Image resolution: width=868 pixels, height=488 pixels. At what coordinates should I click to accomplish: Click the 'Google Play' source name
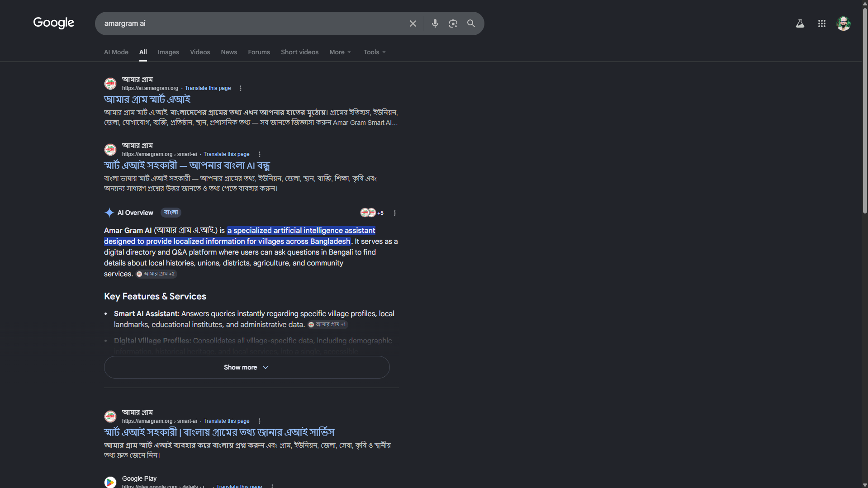tap(139, 479)
